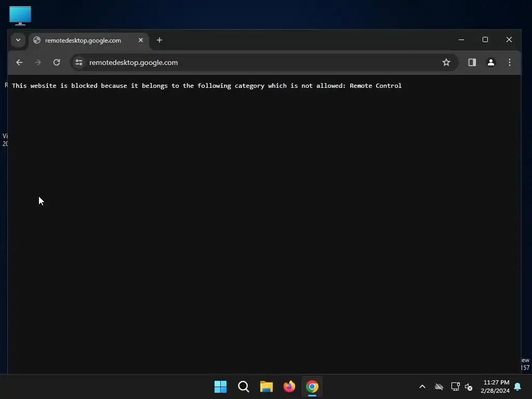Reload the blocked page
This screenshot has width=532, height=399.
click(57, 62)
